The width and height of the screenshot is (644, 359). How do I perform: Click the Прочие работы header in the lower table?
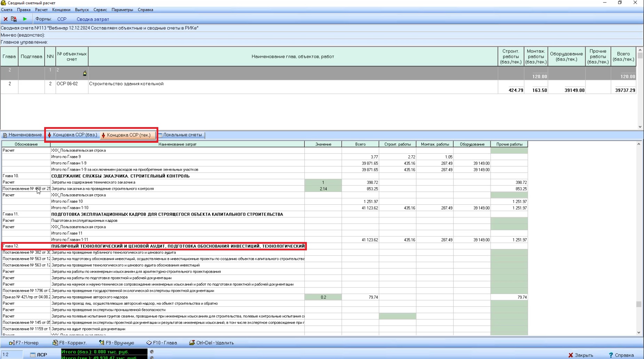509,144
